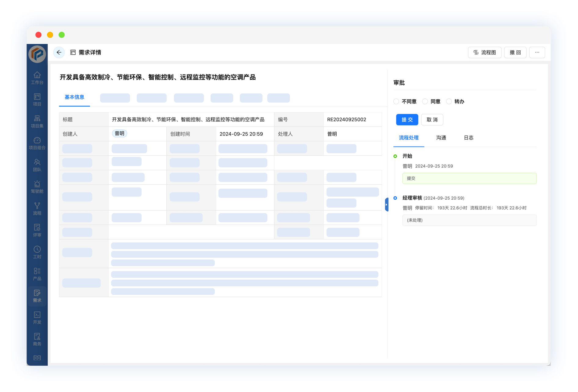Open the 项目 projects sidebar icon

click(x=37, y=100)
